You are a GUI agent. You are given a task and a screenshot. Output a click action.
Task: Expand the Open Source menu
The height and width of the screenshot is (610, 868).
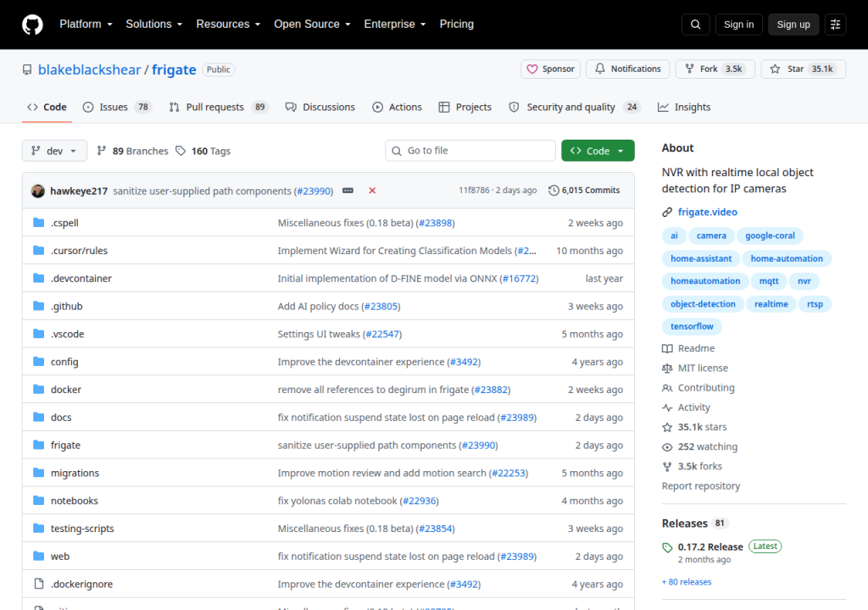click(x=312, y=25)
